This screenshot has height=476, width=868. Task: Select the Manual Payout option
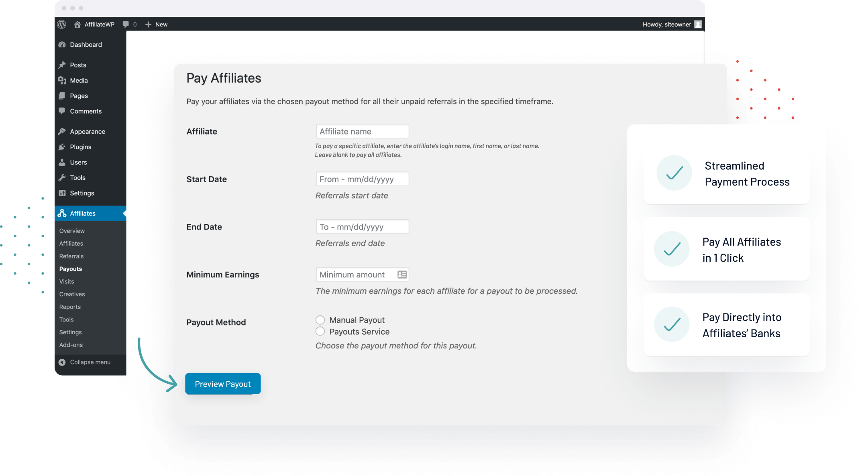320,320
